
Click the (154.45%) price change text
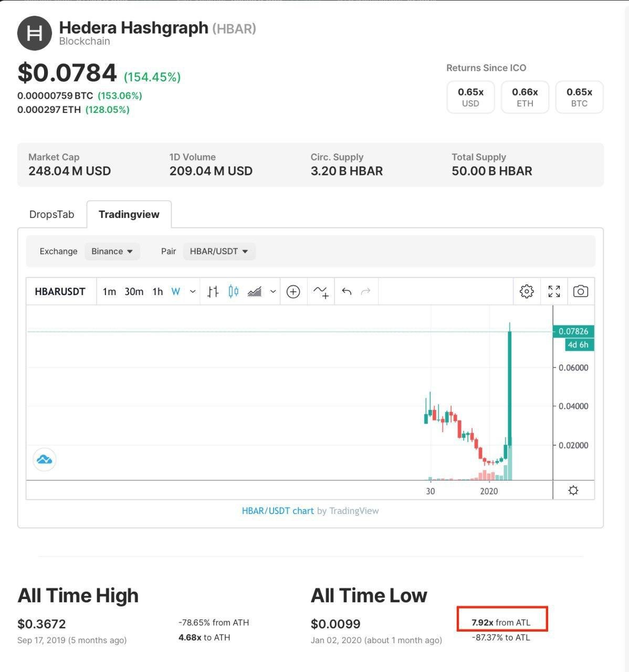pos(152,77)
